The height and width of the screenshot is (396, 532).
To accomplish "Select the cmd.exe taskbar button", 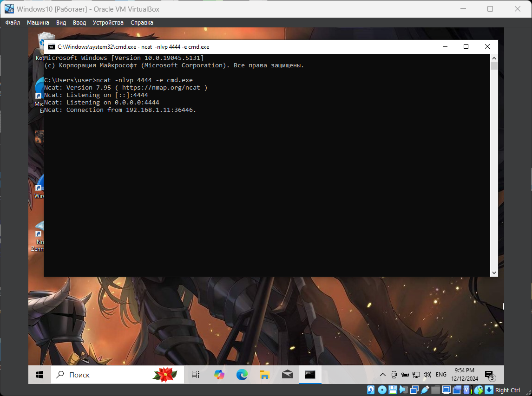I will coord(310,375).
